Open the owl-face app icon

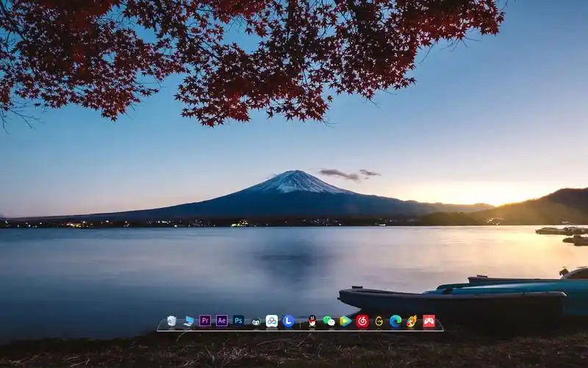pyautogui.click(x=256, y=322)
